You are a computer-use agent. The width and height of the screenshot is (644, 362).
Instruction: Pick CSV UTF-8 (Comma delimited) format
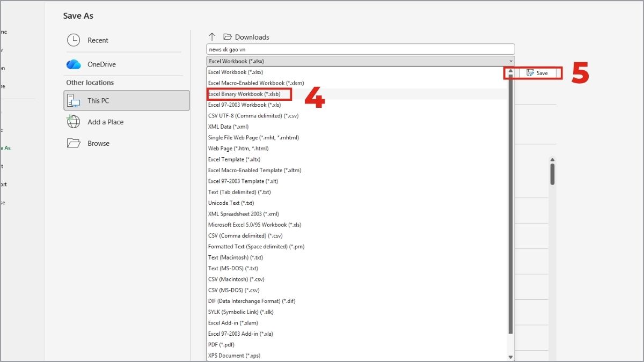click(x=357, y=116)
